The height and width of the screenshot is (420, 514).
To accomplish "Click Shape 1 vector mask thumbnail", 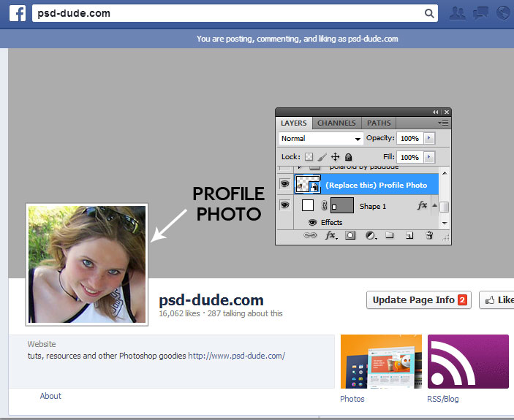I will (342, 205).
